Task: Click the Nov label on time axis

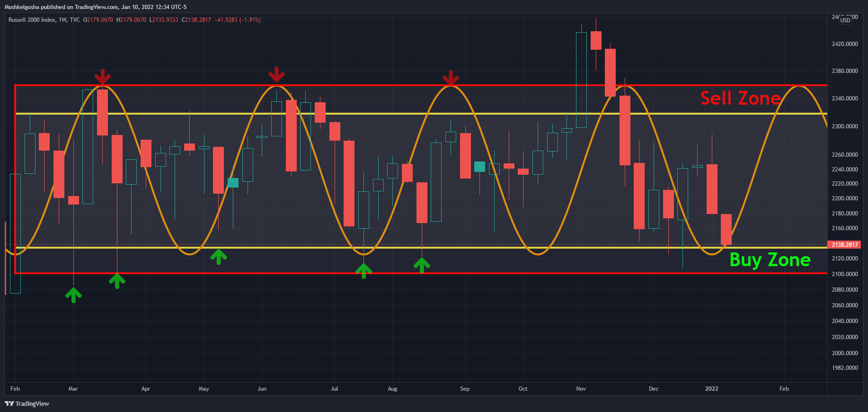Action: tap(581, 389)
